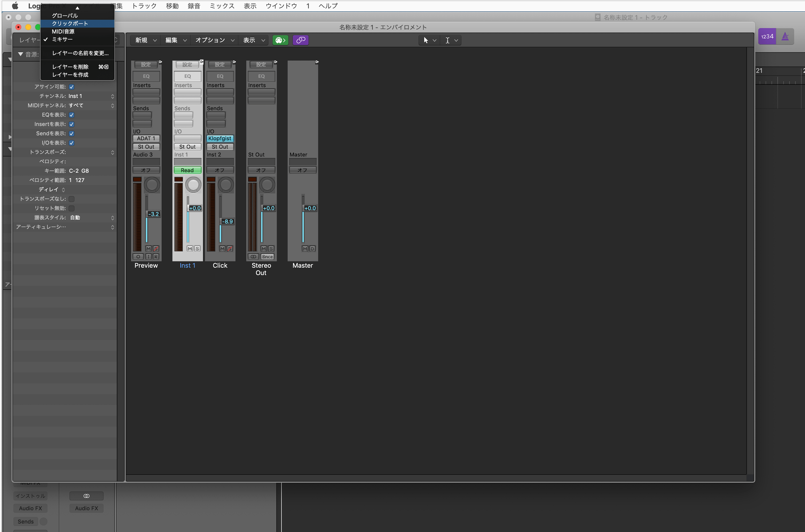Toggle the purple link icon button
This screenshot has width=805, height=532.
(300, 40)
